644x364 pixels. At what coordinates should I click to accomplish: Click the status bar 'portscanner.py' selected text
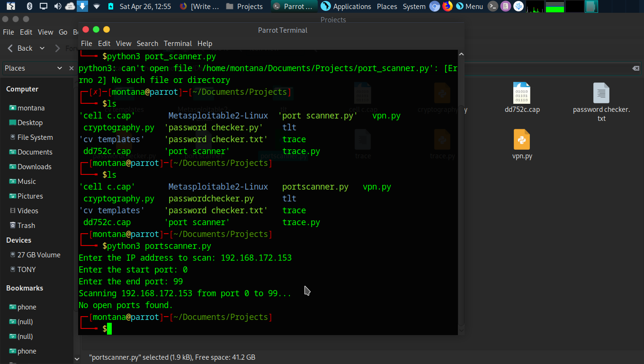pyautogui.click(x=172, y=357)
